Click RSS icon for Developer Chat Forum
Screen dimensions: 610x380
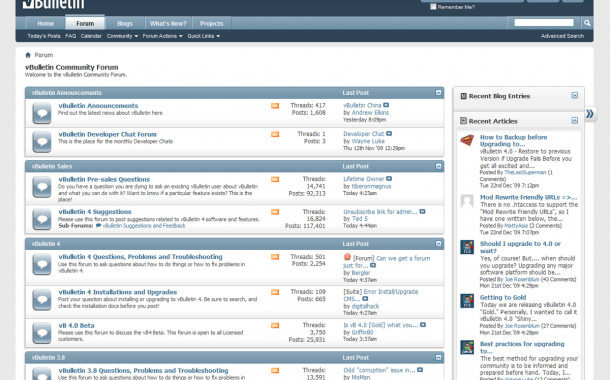(x=275, y=134)
